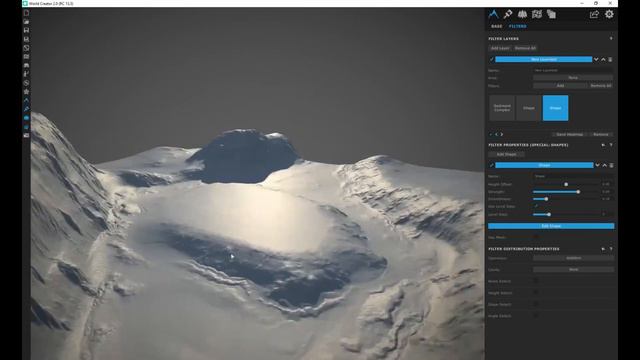The width and height of the screenshot is (640, 360).
Task: Click the reset arrow icon beside Filter Properties
Action: [603, 145]
